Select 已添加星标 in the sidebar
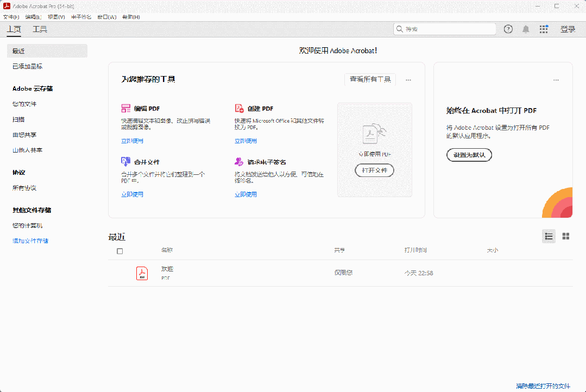This screenshot has height=392, width=586. pos(27,66)
